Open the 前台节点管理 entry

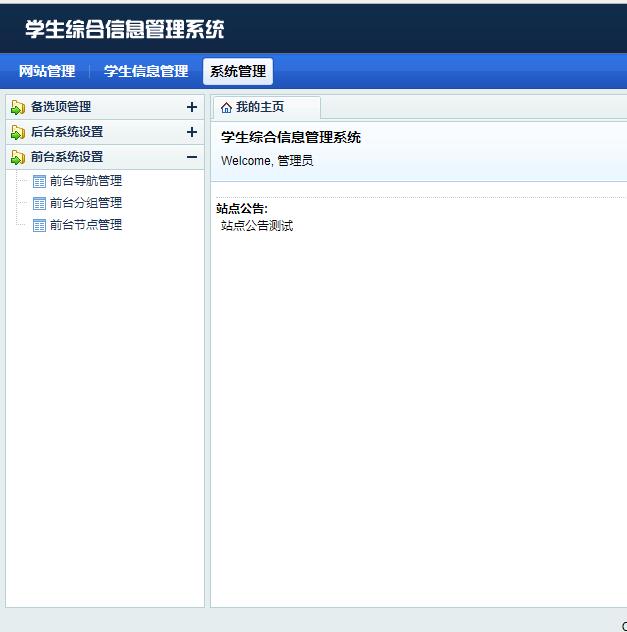pos(86,225)
